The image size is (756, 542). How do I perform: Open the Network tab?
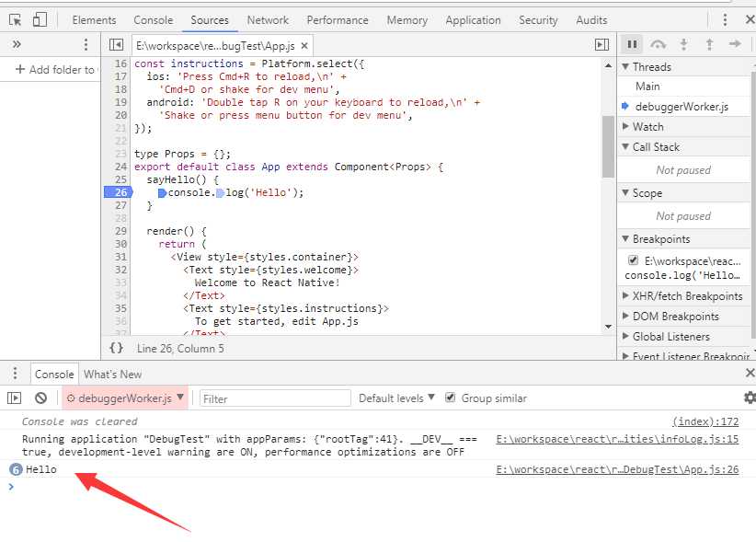pos(268,20)
